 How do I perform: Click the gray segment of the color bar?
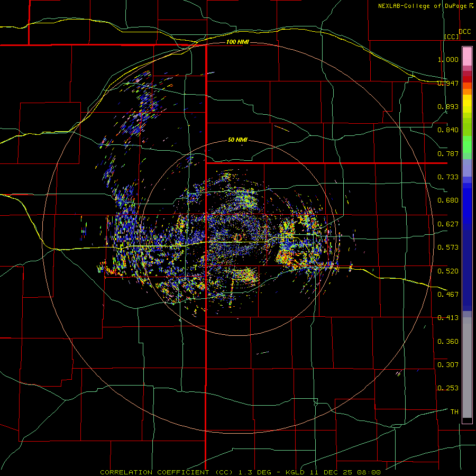point(467,368)
